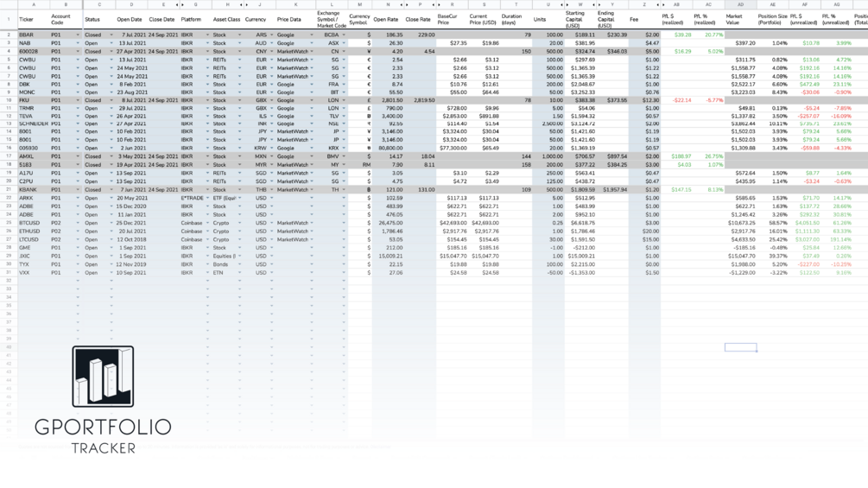This screenshot has width=868, height=488.
Task: Open Status dropdown in NAB row
Action: [x=111, y=43]
